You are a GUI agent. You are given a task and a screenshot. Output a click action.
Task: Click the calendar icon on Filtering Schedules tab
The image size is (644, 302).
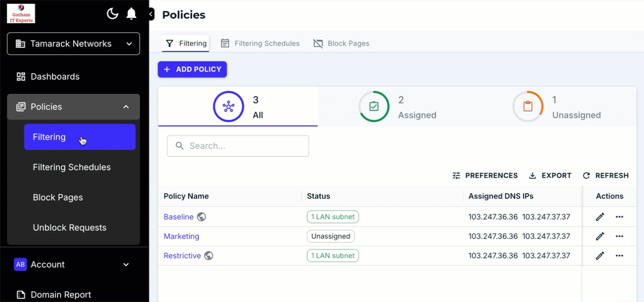225,43
